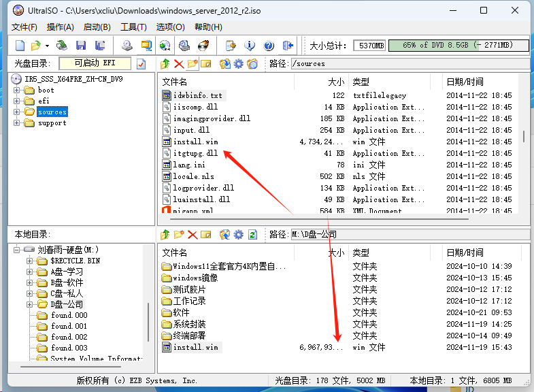The image size is (534, 392).
Task: Click the Exit door icon
Action: coord(288,46)
